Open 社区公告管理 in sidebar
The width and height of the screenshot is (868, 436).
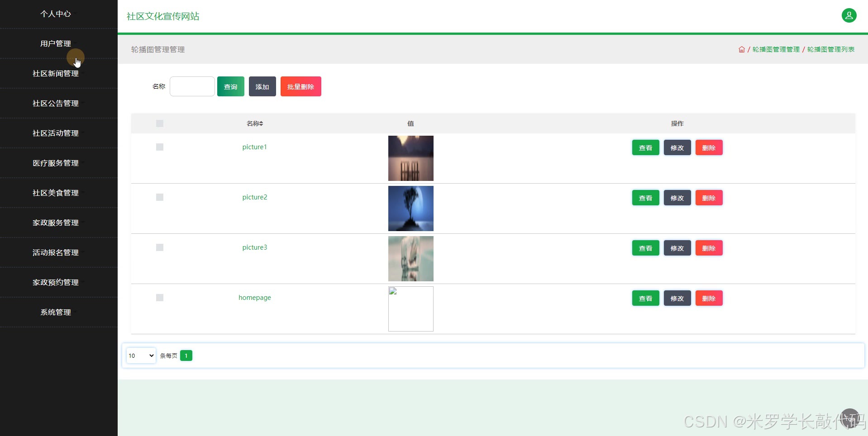coord(56,104)
